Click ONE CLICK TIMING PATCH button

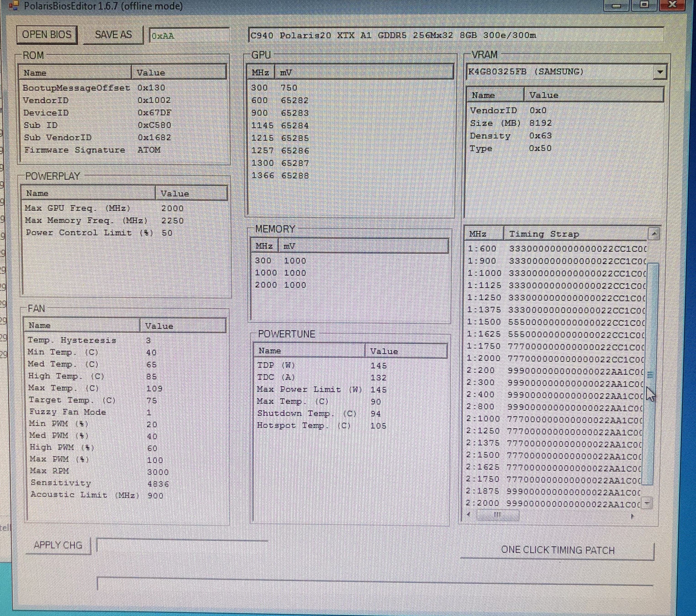(557, 550)
